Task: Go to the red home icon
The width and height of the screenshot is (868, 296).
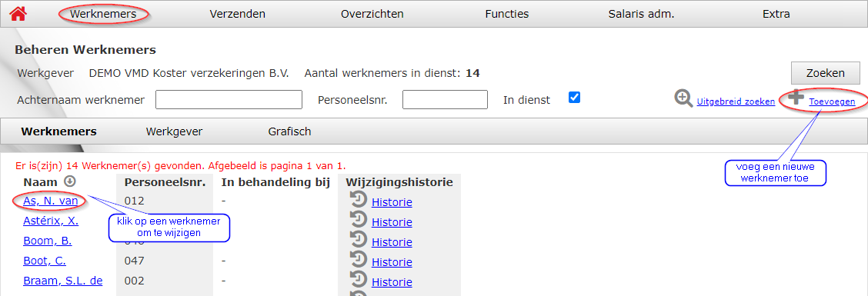Action: [18, 13]
